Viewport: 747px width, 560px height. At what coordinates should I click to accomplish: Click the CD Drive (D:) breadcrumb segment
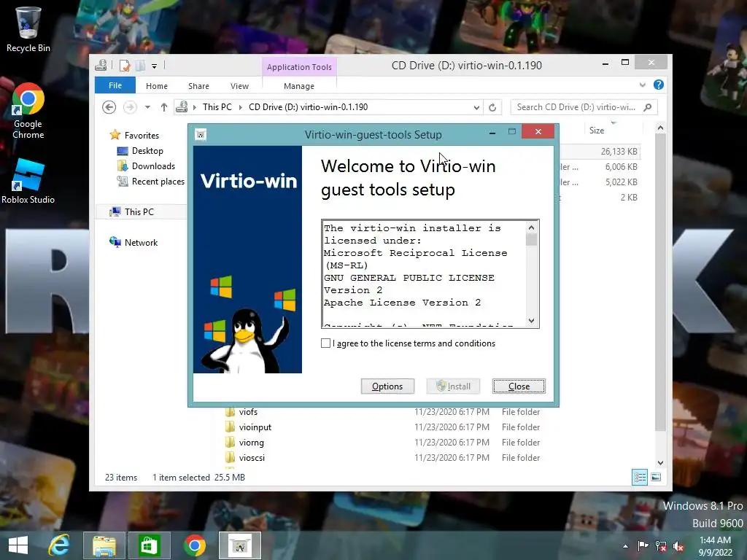309,107
